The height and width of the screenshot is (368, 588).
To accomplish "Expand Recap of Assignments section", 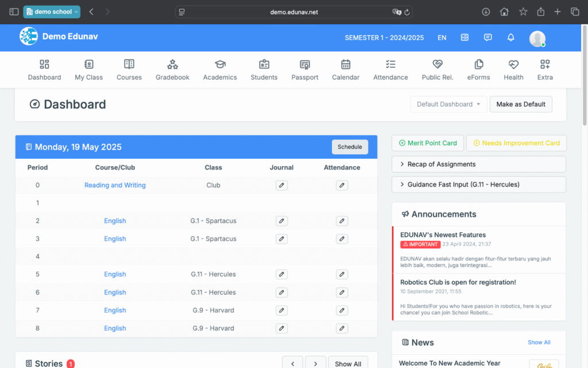I will [x=478, y=164].
